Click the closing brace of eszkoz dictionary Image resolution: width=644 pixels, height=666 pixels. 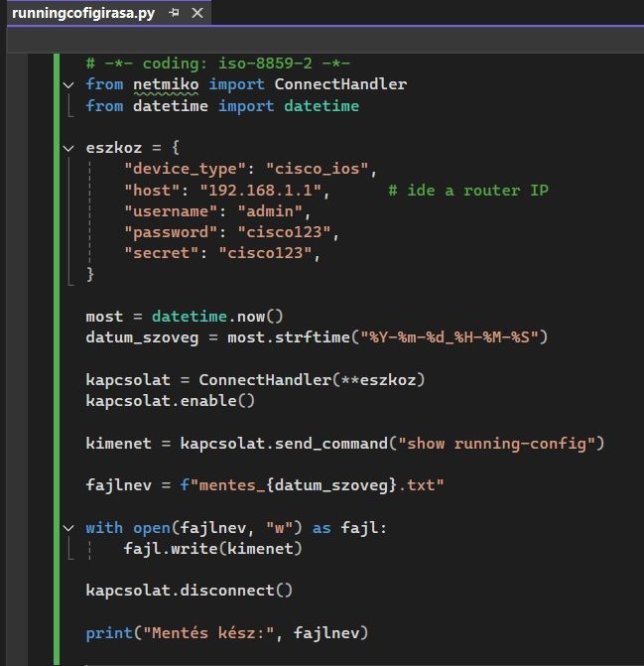[x=89, y=274]
